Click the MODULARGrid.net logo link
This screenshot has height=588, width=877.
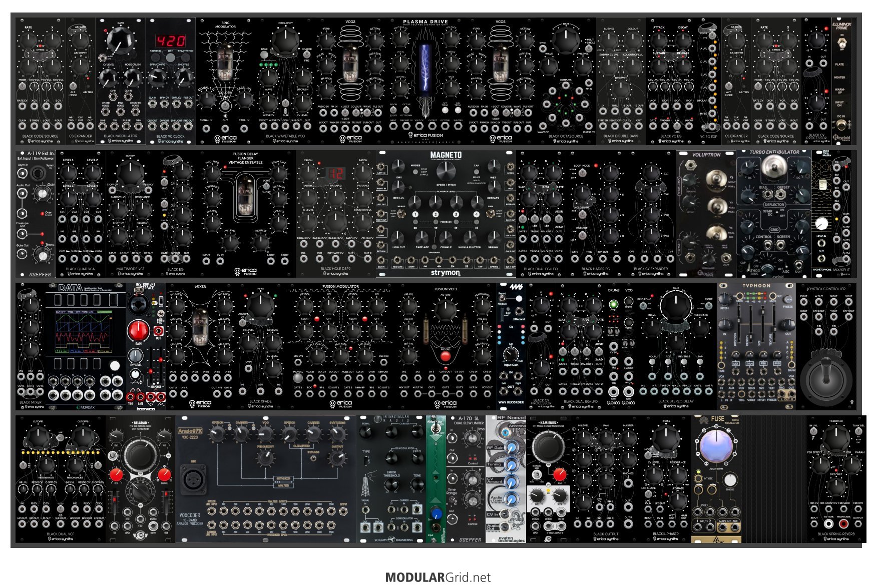click(x=438, y=577)
